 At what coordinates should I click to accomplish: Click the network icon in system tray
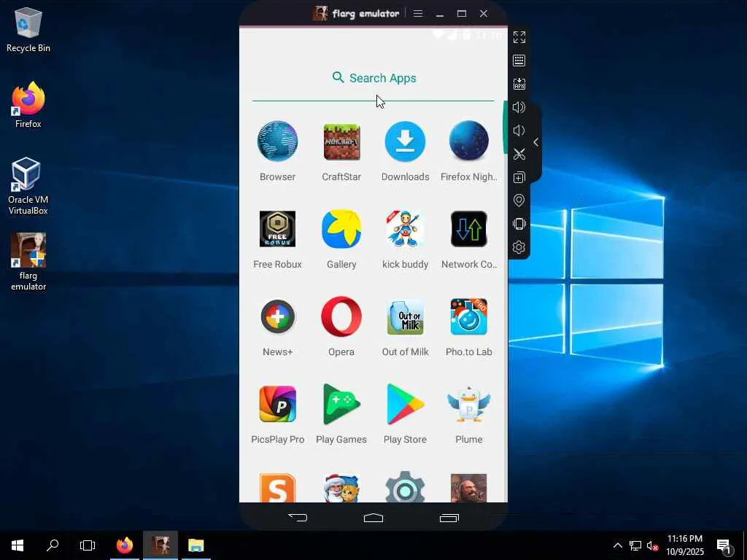pyautogui.click(x=635, y=545)
